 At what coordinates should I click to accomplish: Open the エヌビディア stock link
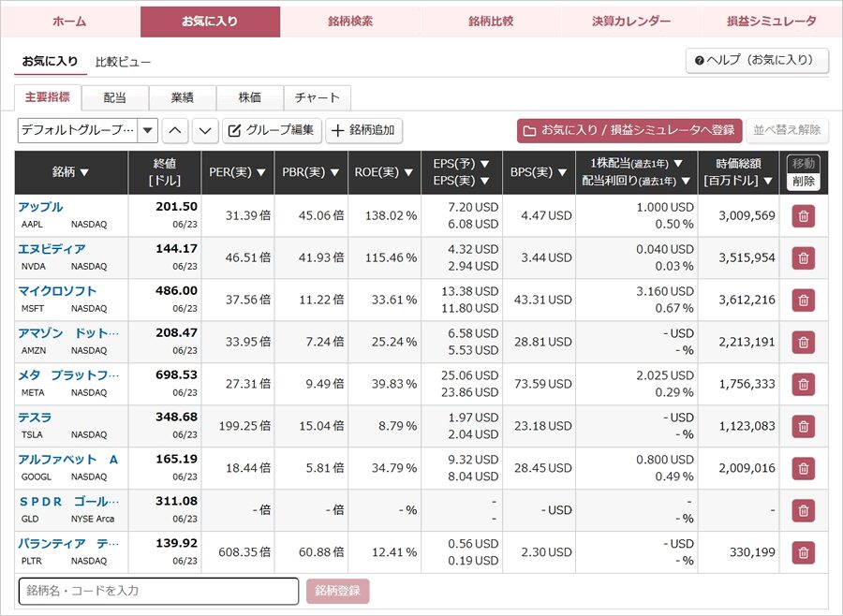[x=52, y=249]
